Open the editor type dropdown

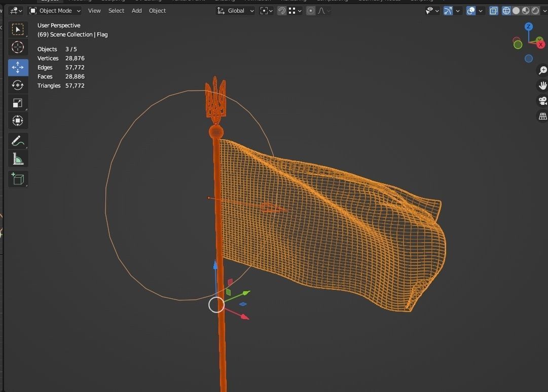16,11
